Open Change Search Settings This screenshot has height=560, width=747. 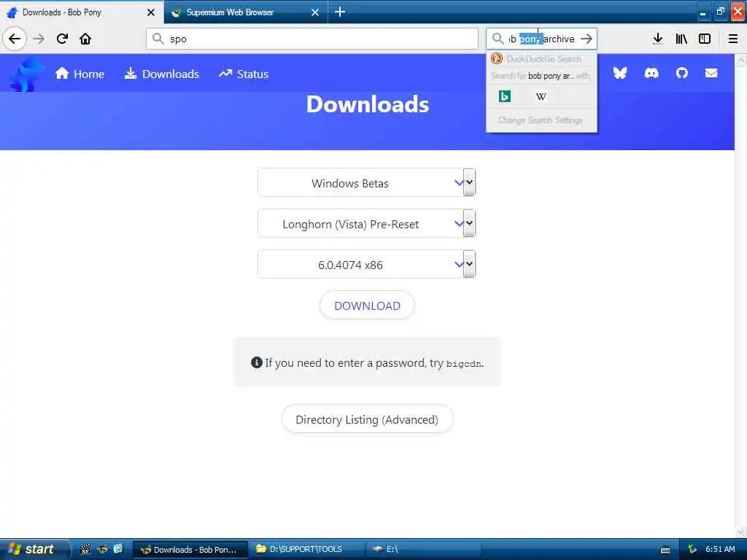coord(541,120)
